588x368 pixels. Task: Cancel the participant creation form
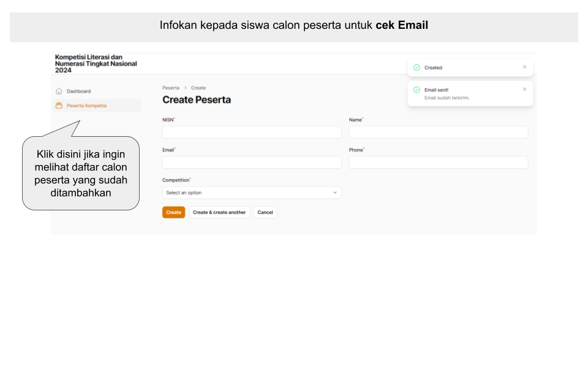click(x=265, y=212)
